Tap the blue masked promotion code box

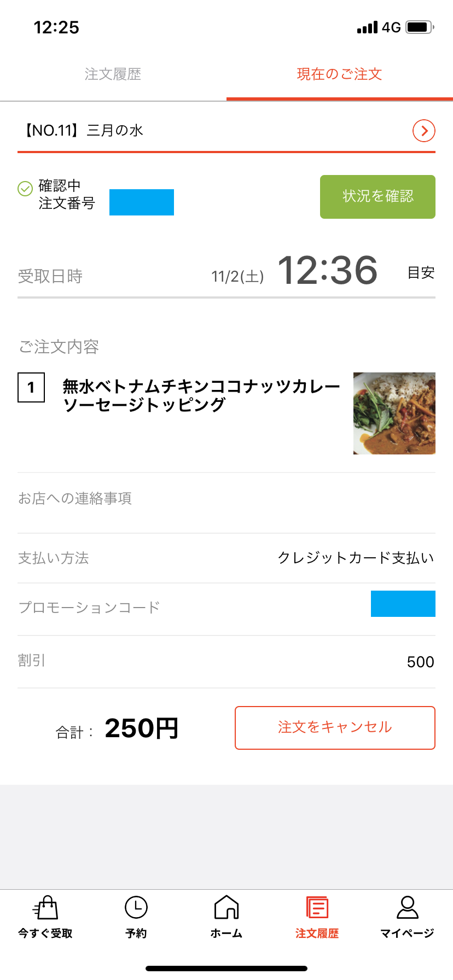403,604
